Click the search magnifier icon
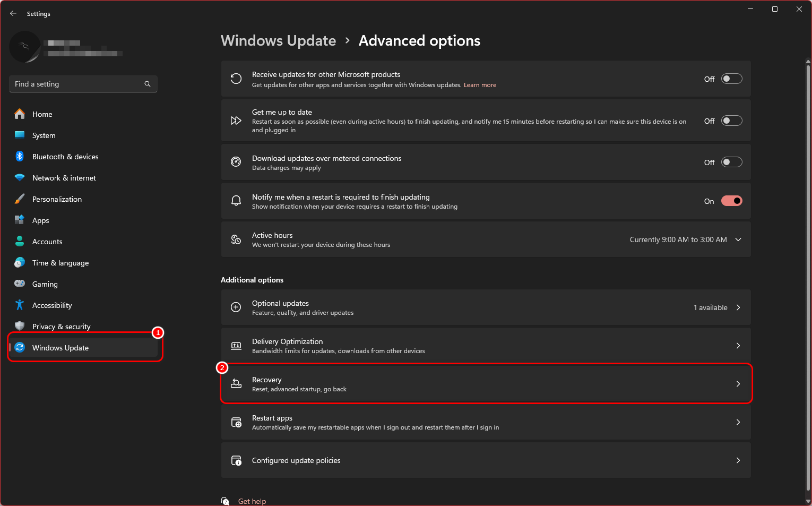 point(148,84)
